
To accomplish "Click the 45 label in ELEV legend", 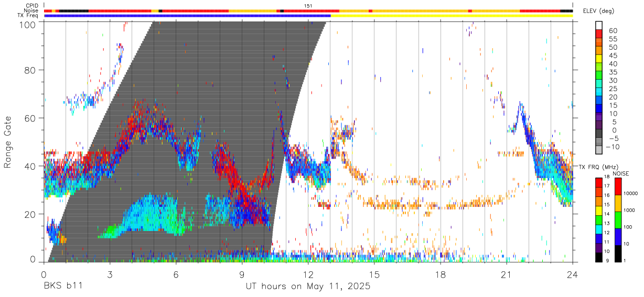I will coord(614,56).
